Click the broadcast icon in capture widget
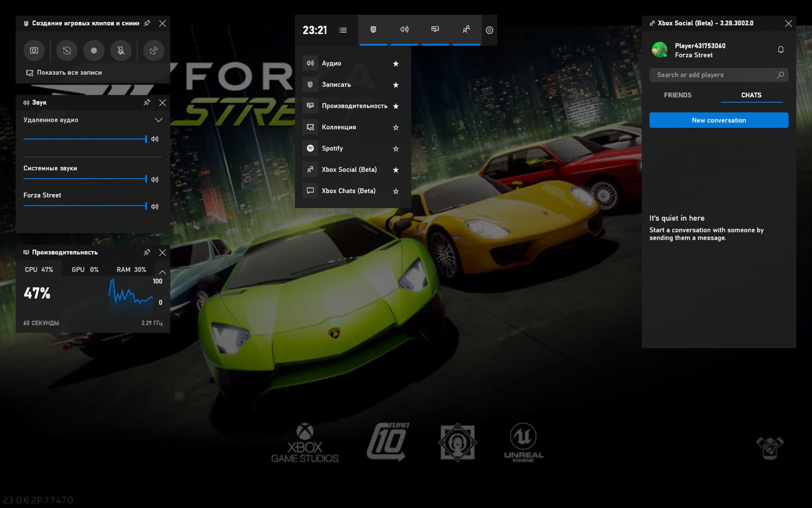 coord(154,50)
